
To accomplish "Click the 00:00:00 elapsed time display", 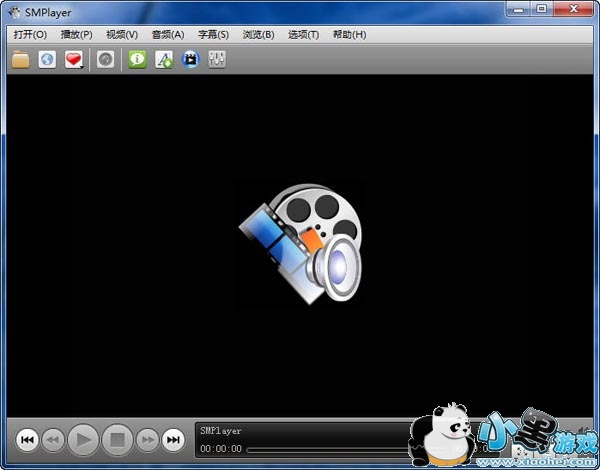I will (221, 449).
